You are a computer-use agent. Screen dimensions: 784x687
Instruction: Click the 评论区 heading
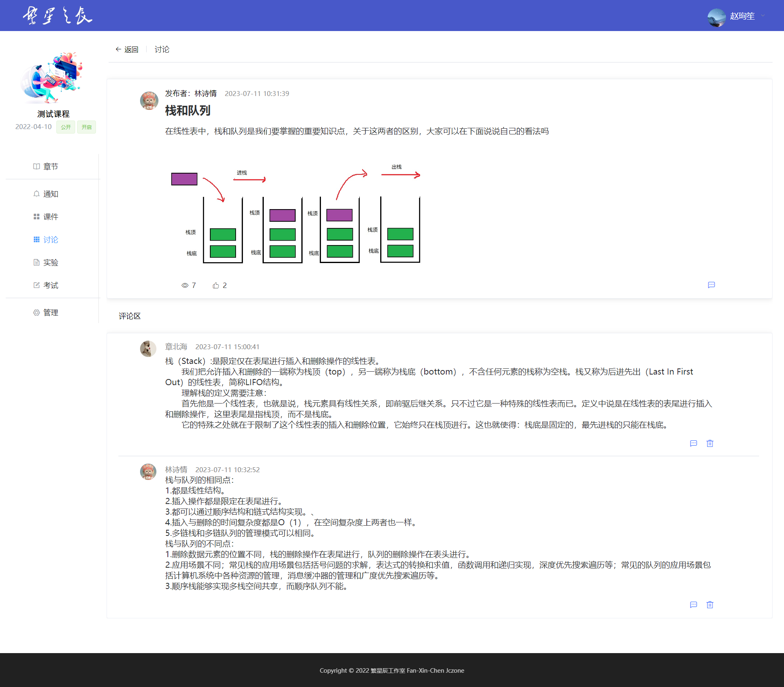[x=130, y=316]
